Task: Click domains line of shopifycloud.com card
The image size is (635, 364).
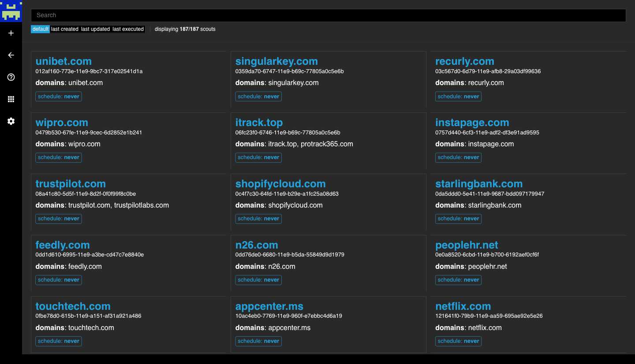Action: (279, 205)
